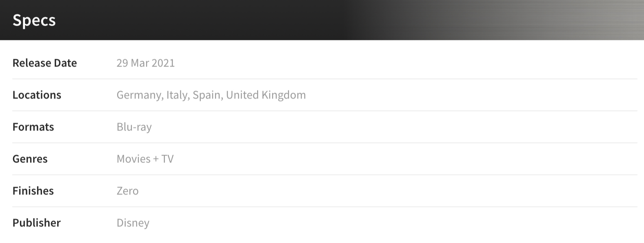Open the Zero finishes value
The image size is (644, 243).
127,191
